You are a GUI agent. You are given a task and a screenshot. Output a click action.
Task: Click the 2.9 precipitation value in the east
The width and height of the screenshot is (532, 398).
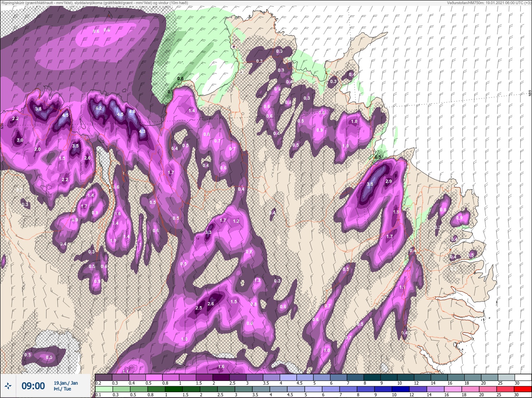coord(389,182)
